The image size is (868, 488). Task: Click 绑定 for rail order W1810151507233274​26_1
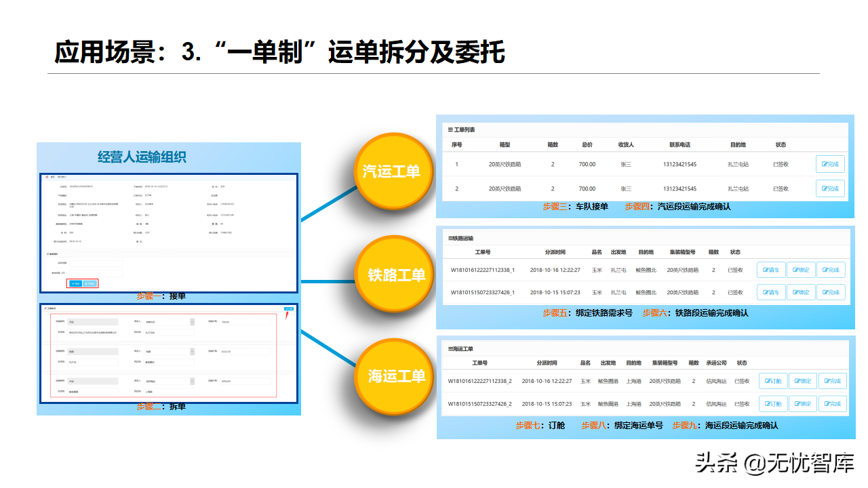pos(801,292)
